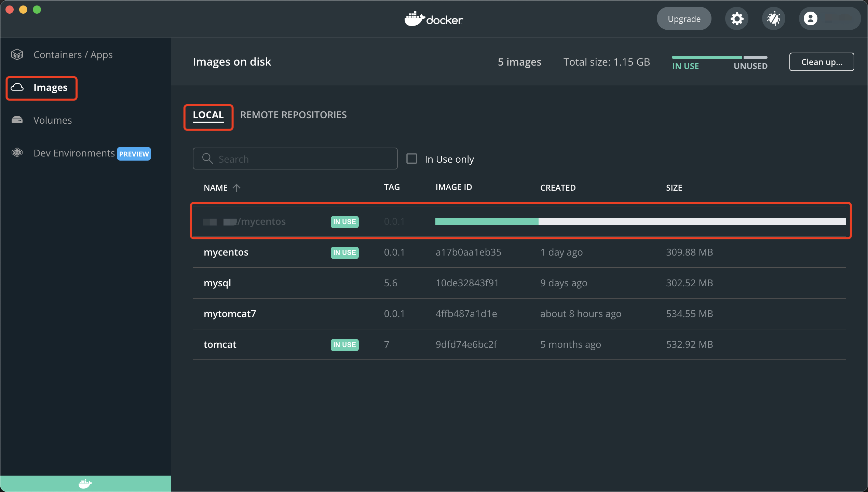Image resolution: width=868 pixels, height=492 pixels.
Task: Select the tomcat image name
Action: pyautogui.click(x=220, y=344)
